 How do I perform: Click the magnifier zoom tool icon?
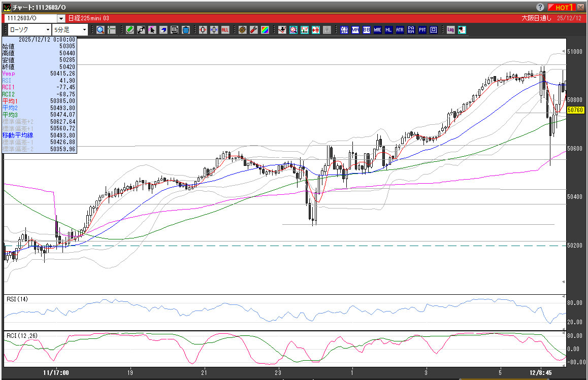101,30
